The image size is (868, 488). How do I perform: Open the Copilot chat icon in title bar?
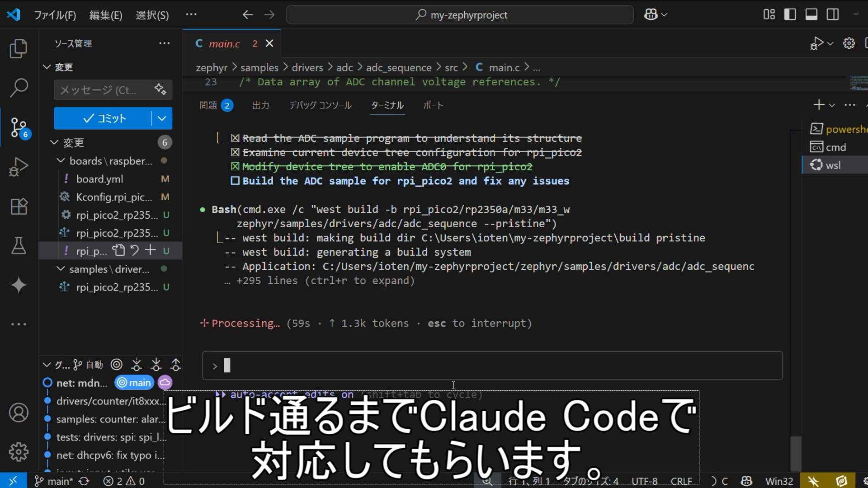(651, 15)
